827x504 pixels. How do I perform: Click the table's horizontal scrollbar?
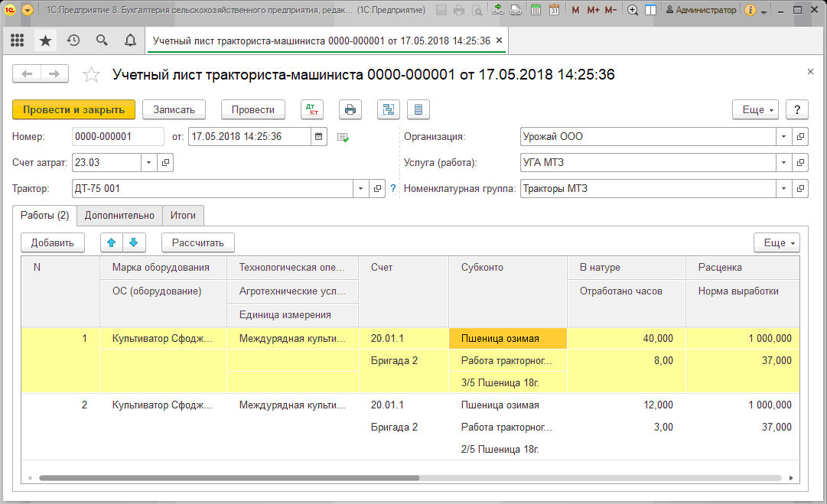tap(230, 478)
